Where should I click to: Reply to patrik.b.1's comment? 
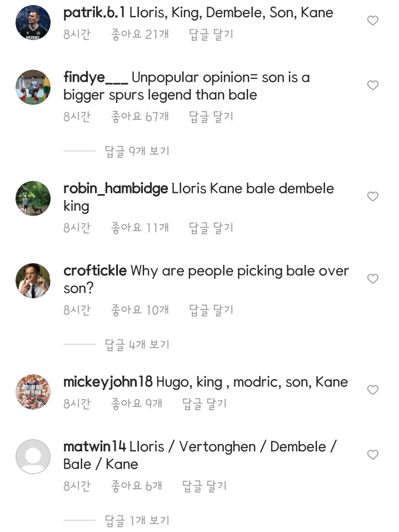pyautogui.click(x=211, y=34)
